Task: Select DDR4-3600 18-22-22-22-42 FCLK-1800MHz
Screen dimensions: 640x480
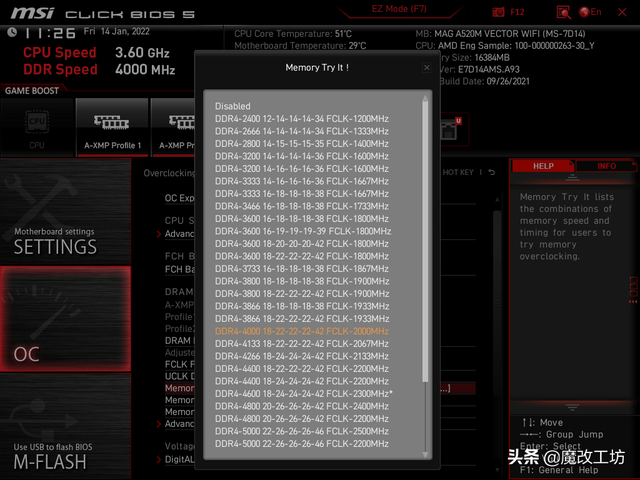Action: coord(302,256)
